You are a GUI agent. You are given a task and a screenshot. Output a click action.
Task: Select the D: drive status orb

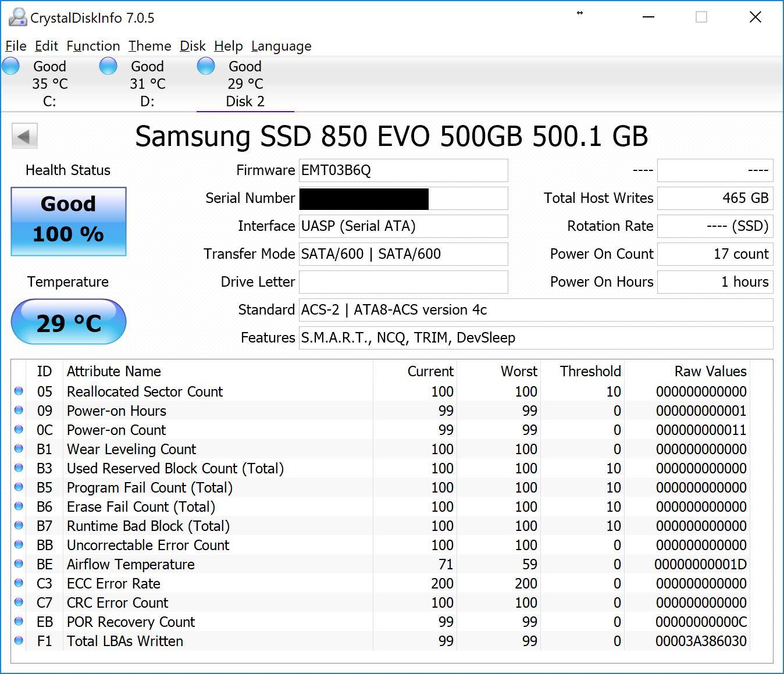click(x=108, y=66)
